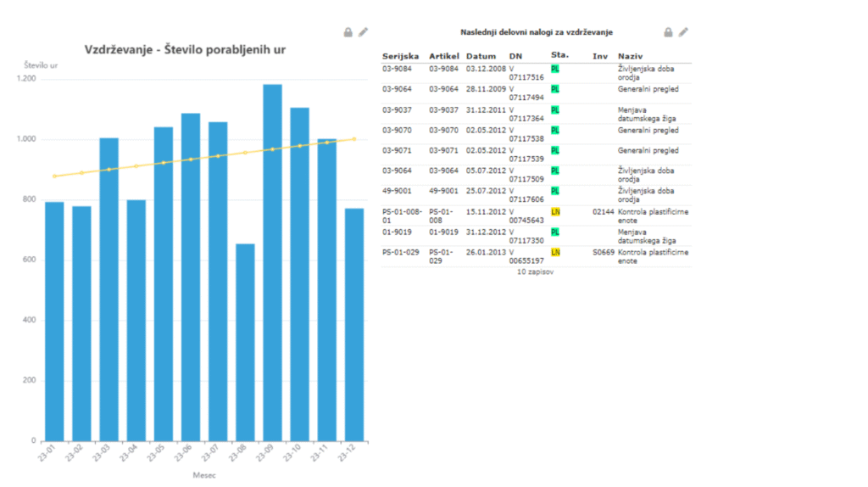Click the Datum column header
The image size is (868, 487).
click(481, 56)
